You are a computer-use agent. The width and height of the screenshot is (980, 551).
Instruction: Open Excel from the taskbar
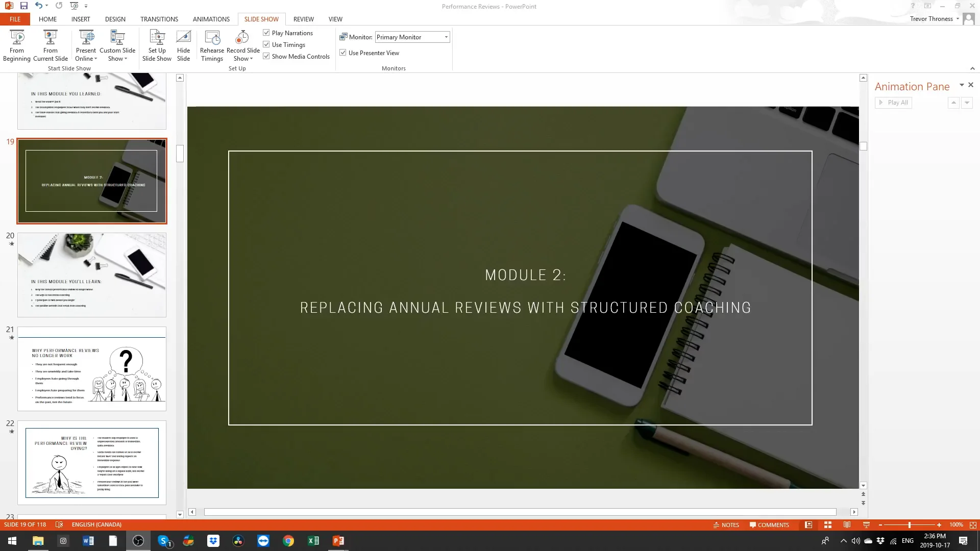(x=313, y=541)
